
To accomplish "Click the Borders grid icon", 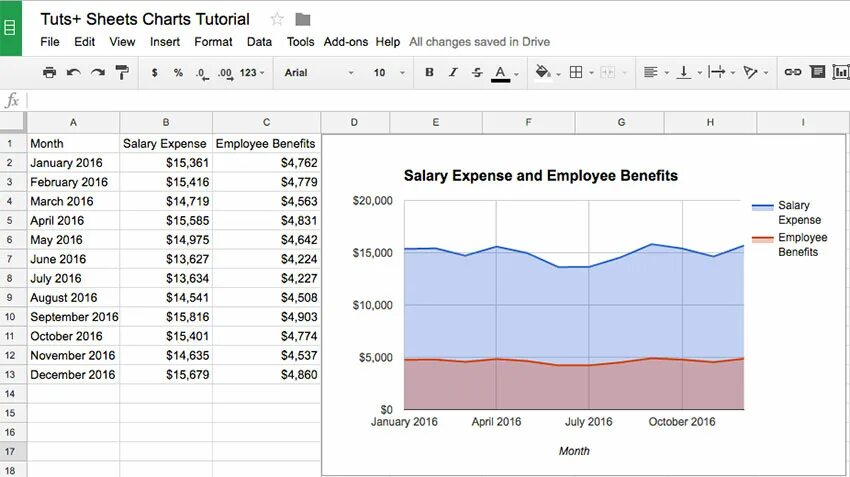I will point(576,72).
